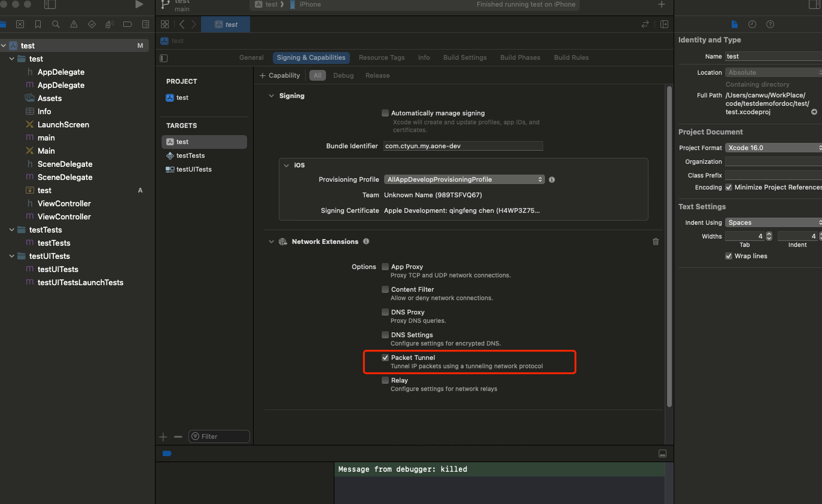Open the test navigator diamond icon
Viewport: 822px width, 504px height.
[x=92, y=25]
